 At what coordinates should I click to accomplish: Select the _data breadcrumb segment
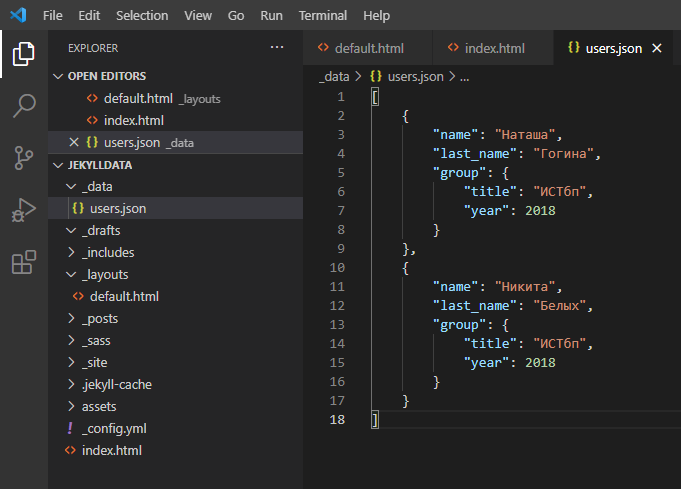[333, 76]
